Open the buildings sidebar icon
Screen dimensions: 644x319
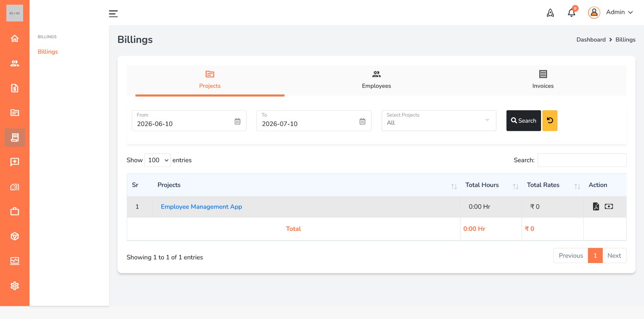(x=14, y=187)
